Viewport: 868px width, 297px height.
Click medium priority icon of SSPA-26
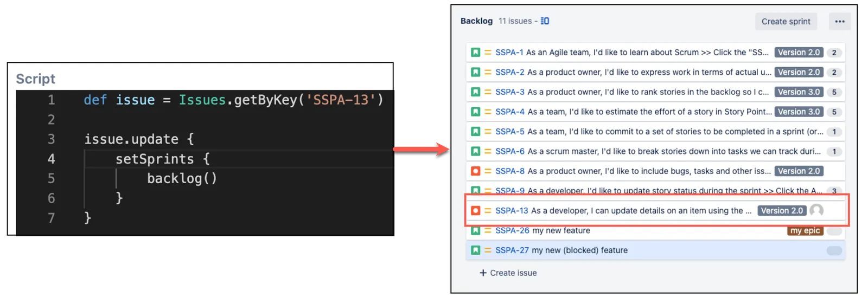click(488, 230)
